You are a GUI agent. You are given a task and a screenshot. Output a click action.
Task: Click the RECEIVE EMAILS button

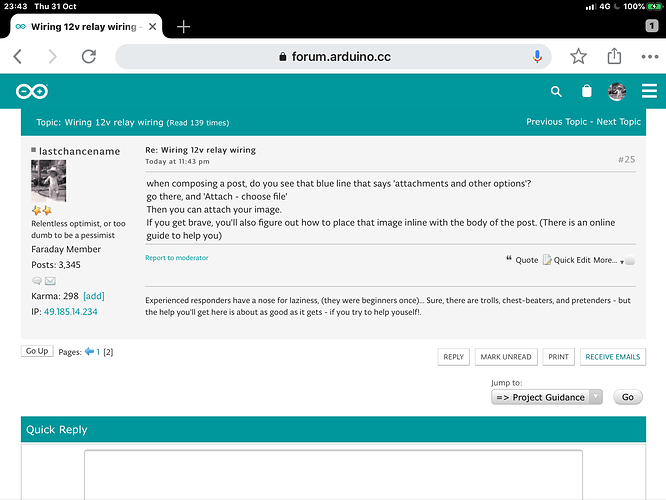[613, 357]
